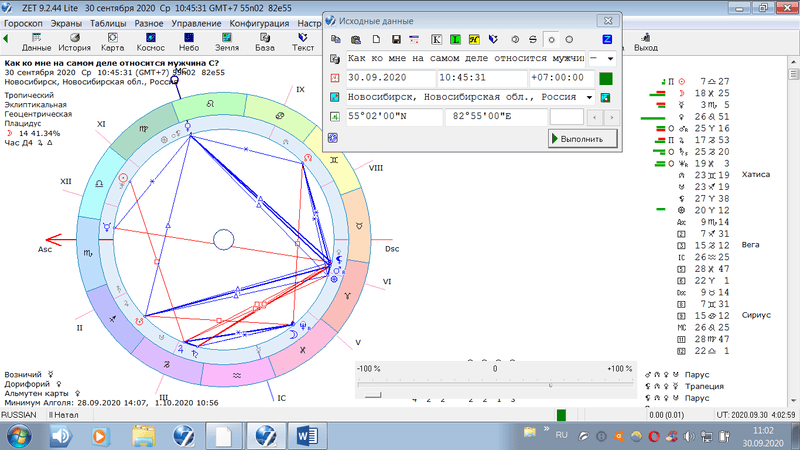Toggle the green L button in dialog
This screenshot has width=800, height=450.
[456, 39]
